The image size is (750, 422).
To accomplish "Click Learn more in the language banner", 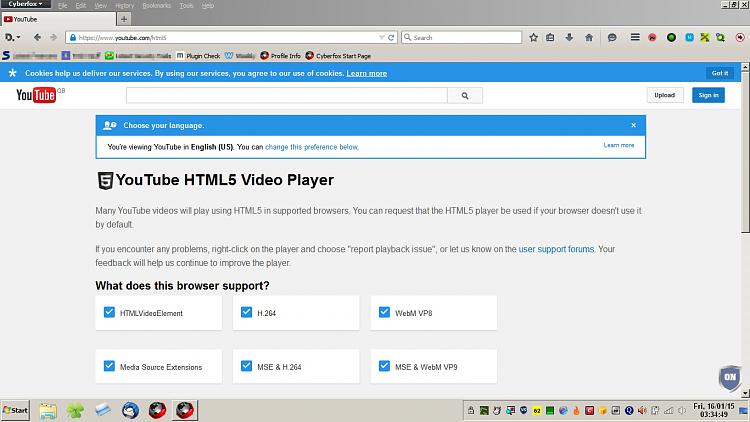I will pos(619,145).
